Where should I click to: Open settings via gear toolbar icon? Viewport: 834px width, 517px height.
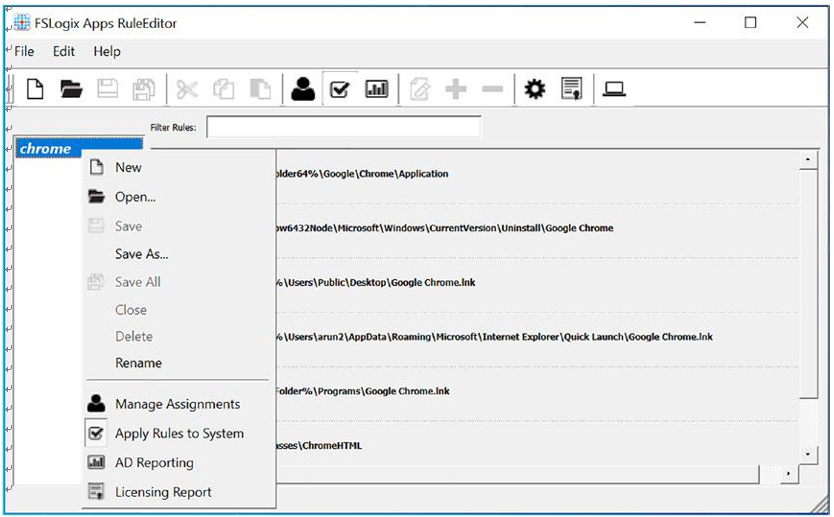[535, 89]
